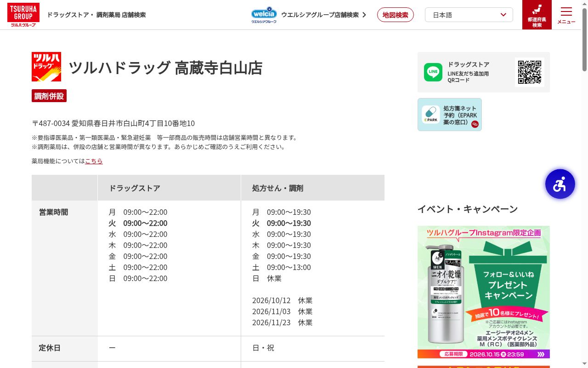The width and height of the screenshot is (588, 368).
Task: Click the green LINE icon
Action: (x=433, y=72)
